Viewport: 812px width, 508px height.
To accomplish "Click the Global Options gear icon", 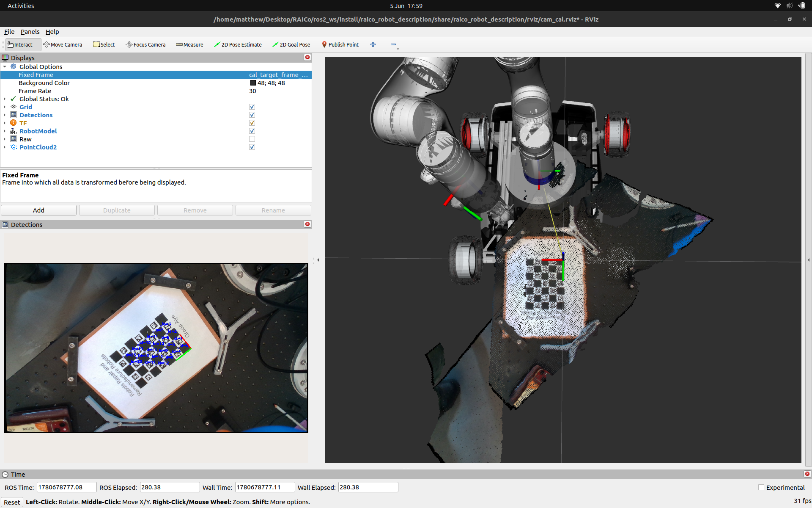I will [14, 66].
